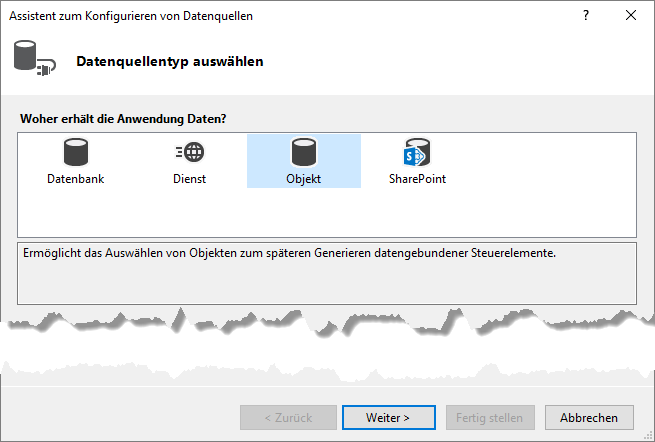
Task: Click the Datenbank label
Action: 76,179
